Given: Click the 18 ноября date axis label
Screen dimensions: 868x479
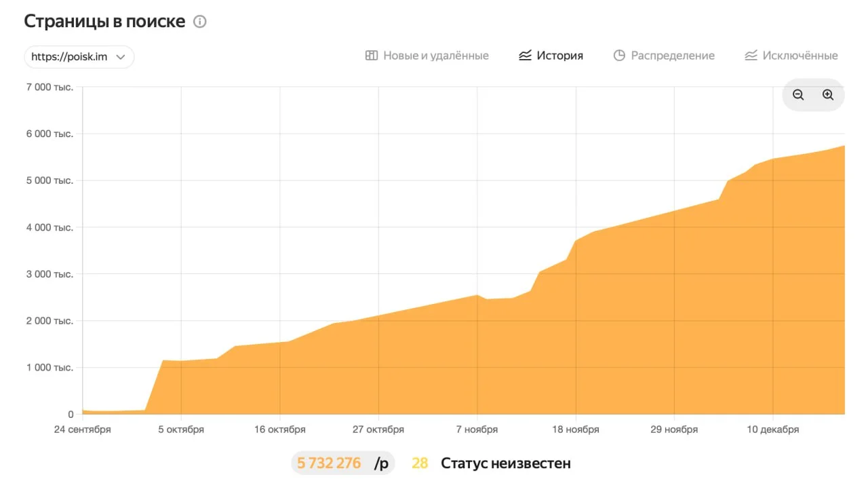Looking at the screenshot, I should tap(576, 429).
